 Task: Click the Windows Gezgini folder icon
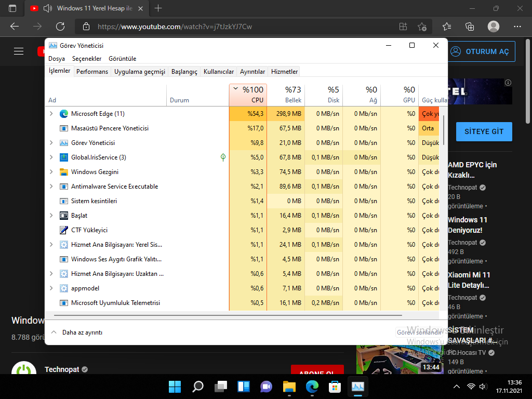[64, 172]
